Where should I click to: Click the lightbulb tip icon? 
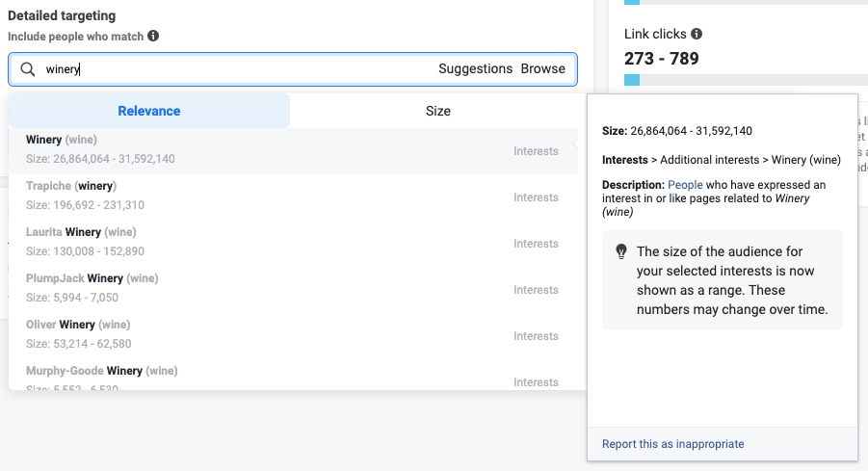621,251
